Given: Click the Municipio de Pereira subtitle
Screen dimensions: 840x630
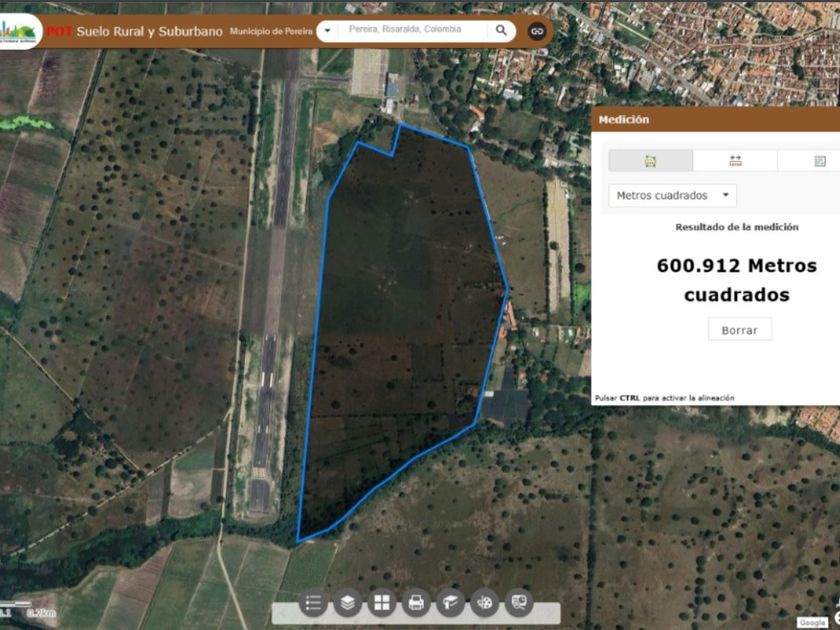Looking at the screenshot, I should [x=271, y=32].
